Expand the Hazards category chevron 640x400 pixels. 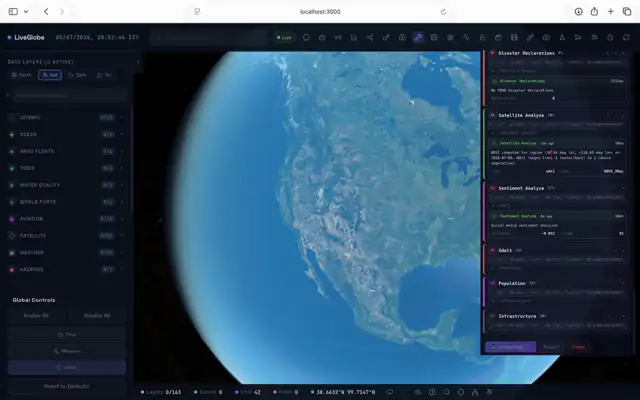point(122,270)
